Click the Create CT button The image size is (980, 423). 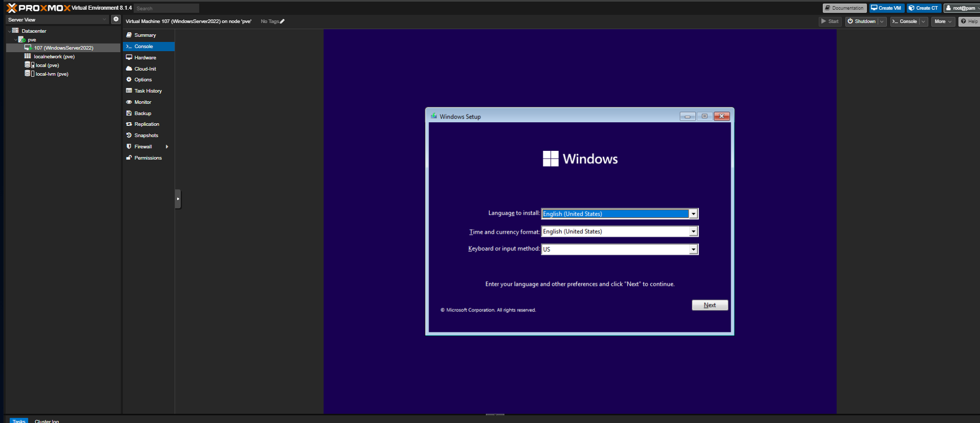[924, 8]
